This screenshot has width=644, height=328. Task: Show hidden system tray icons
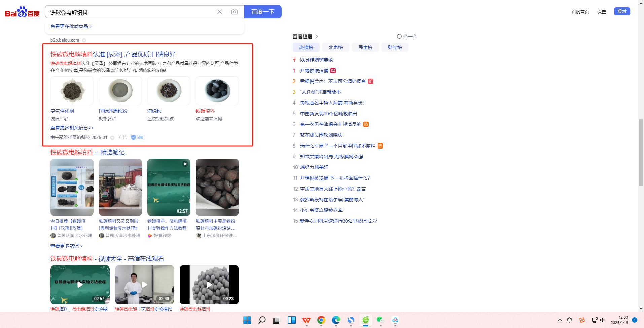(560, 320)
